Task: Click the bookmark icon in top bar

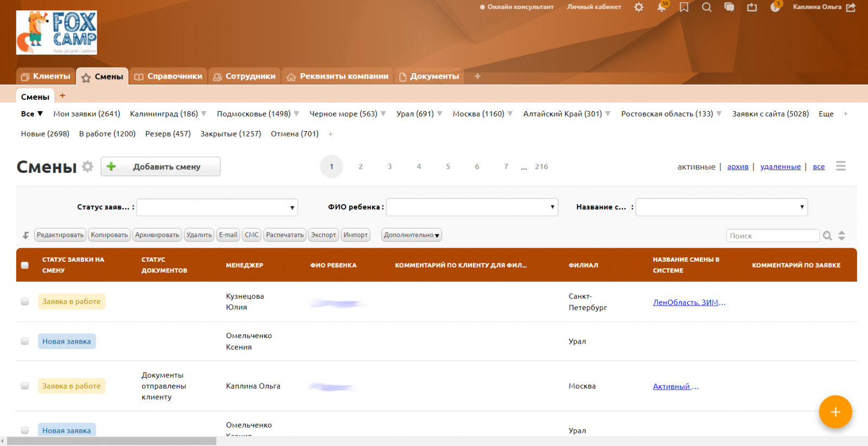Action: click(x=684, y=8)
